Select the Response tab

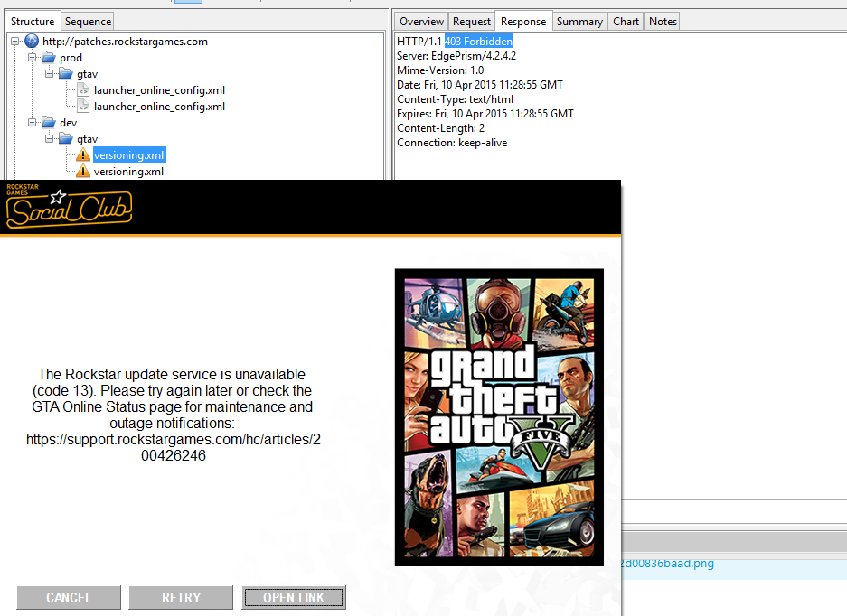(x=523, y=22)
